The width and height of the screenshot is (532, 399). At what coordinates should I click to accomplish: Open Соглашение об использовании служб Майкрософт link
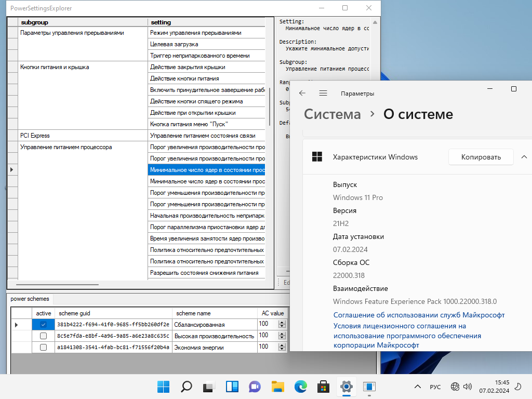pos(419,315)
